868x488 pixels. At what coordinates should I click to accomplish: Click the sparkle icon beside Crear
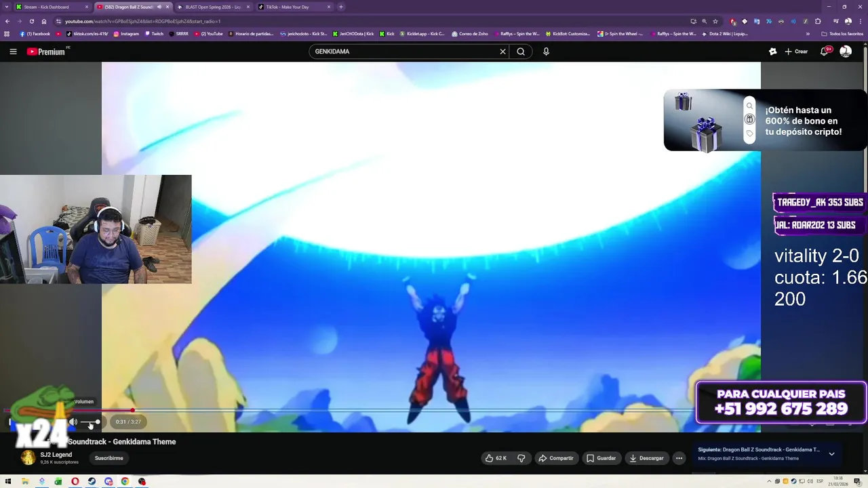click(x=772, y=52)
